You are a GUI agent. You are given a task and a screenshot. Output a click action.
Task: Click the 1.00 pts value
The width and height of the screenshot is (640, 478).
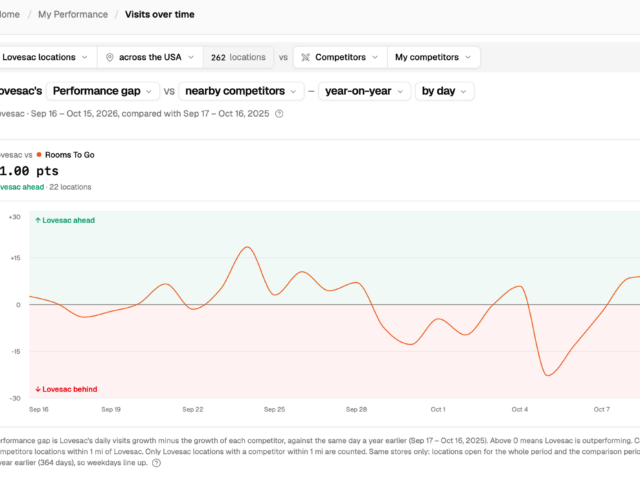29,171
